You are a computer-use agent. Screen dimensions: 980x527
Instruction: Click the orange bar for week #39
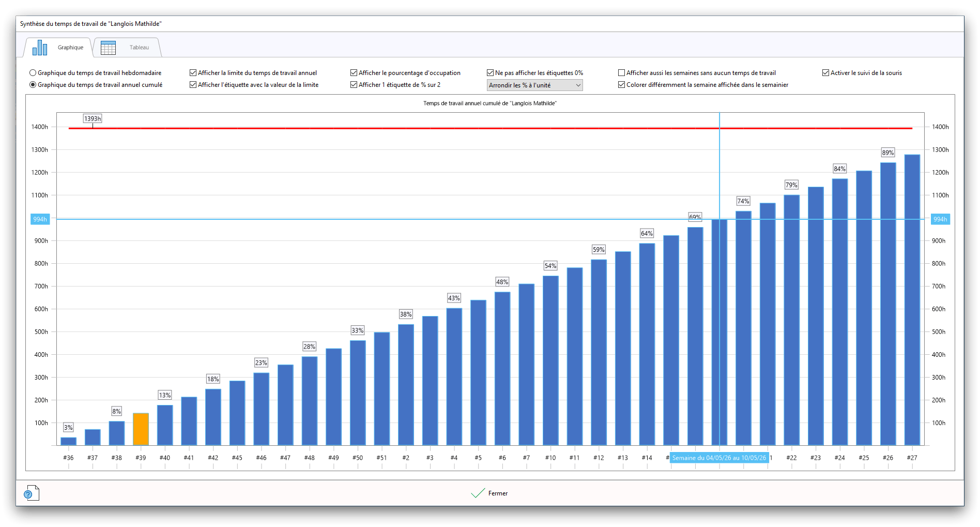point(141,429)
